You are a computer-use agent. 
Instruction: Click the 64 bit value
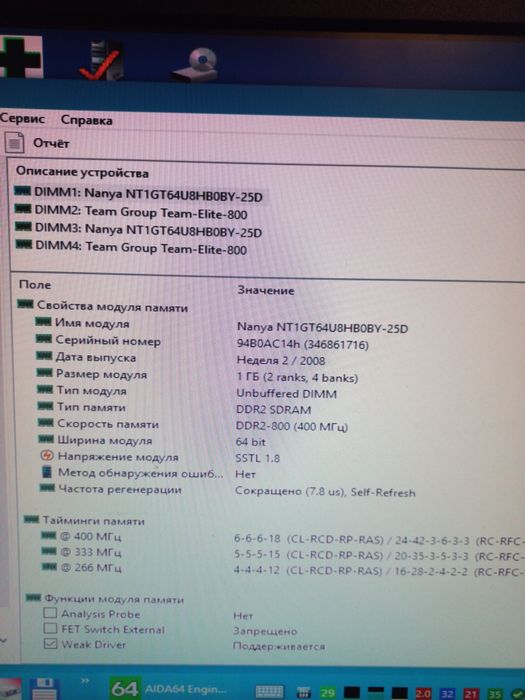[x=250, y=442]
